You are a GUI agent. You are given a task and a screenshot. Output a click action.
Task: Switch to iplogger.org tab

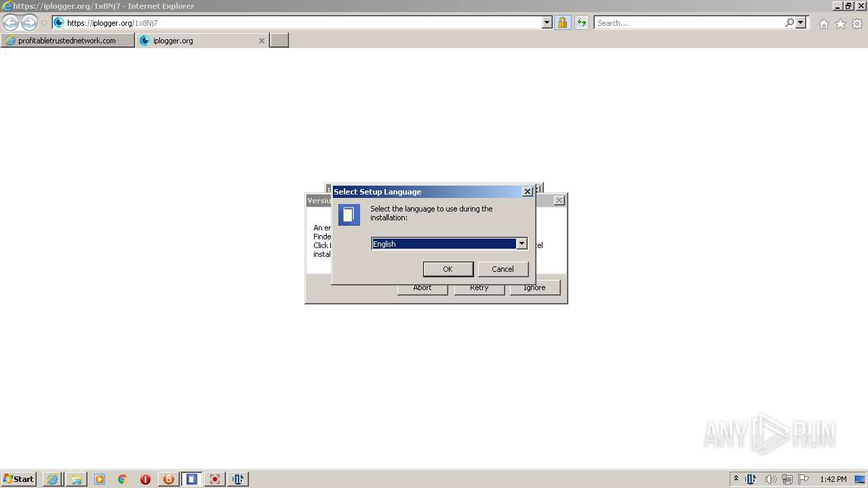click(202, 41)
